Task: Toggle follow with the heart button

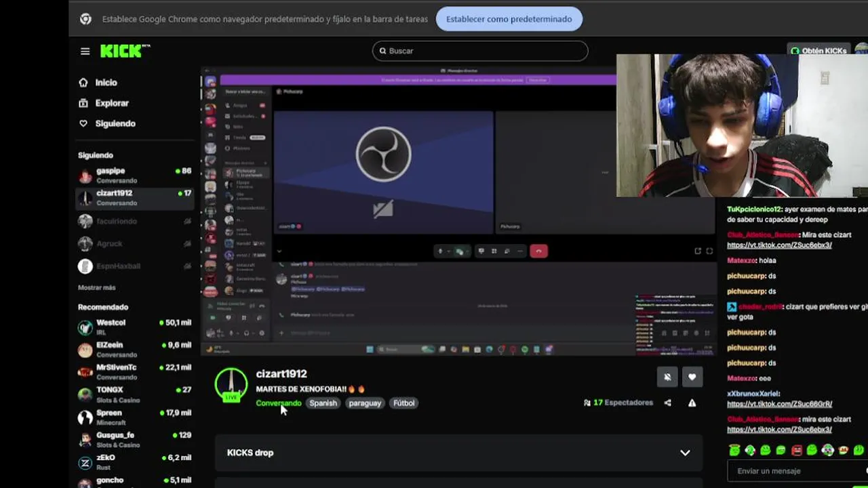Action: 692,377
